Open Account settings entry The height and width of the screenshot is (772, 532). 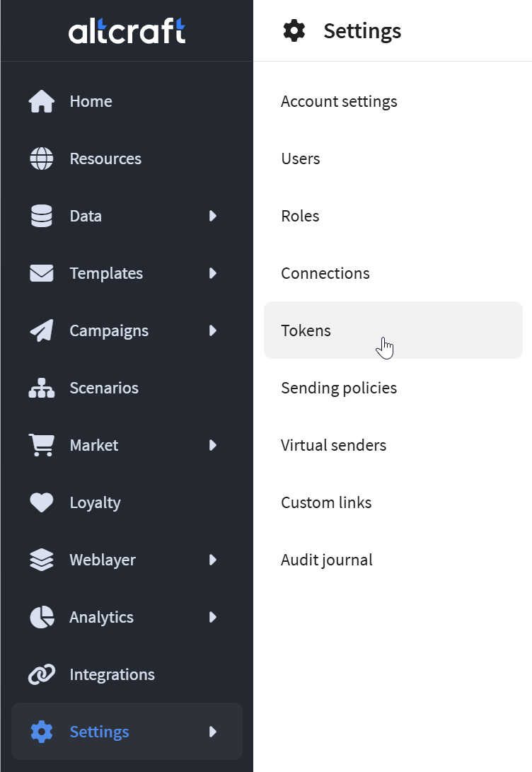point(339,101)
